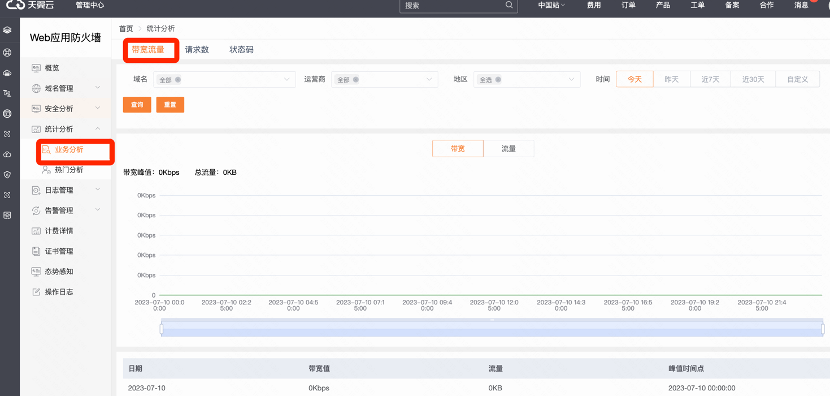The image size is (830, 396).
Task: Click the 总流量: 0KB label
Action: [x=215, y=173]
